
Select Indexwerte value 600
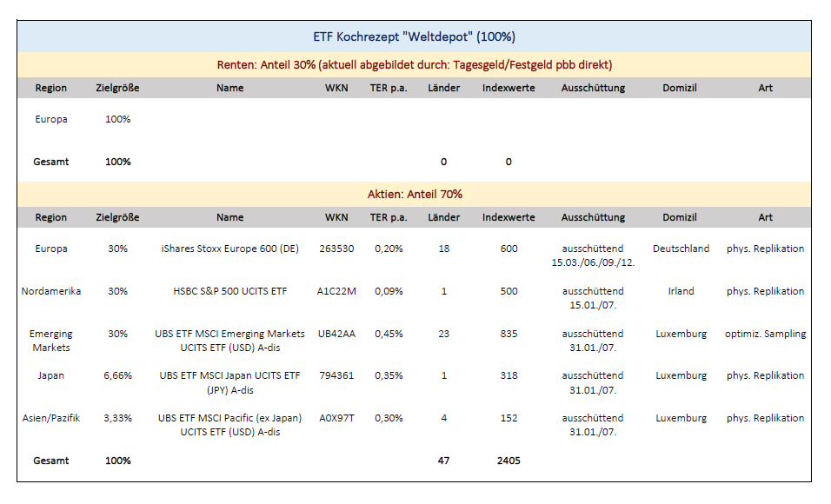pos(509,249)
